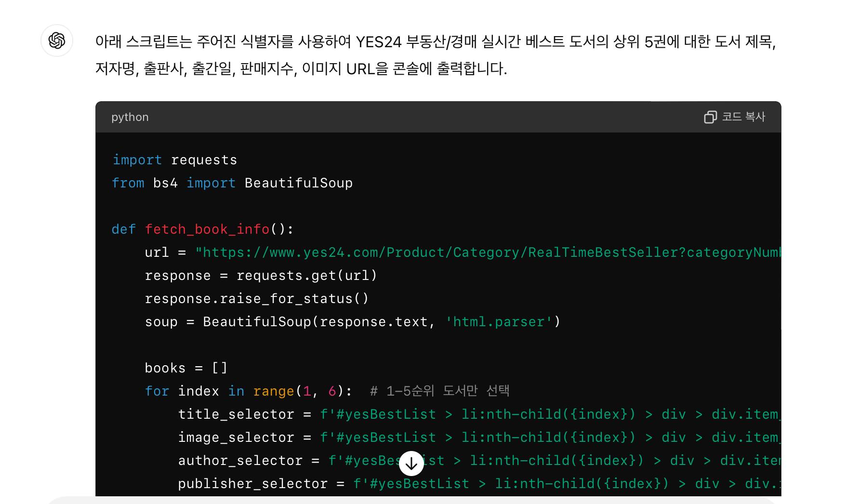The width and height of the screenshot is (846, 504).
Task: Click the 'html.parser' string
Action: [x=499, y=322]
